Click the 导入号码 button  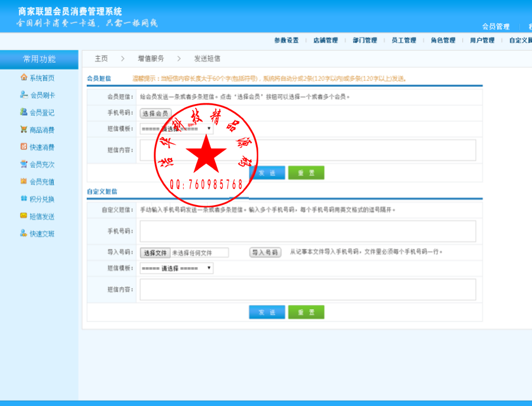point(265,252)
